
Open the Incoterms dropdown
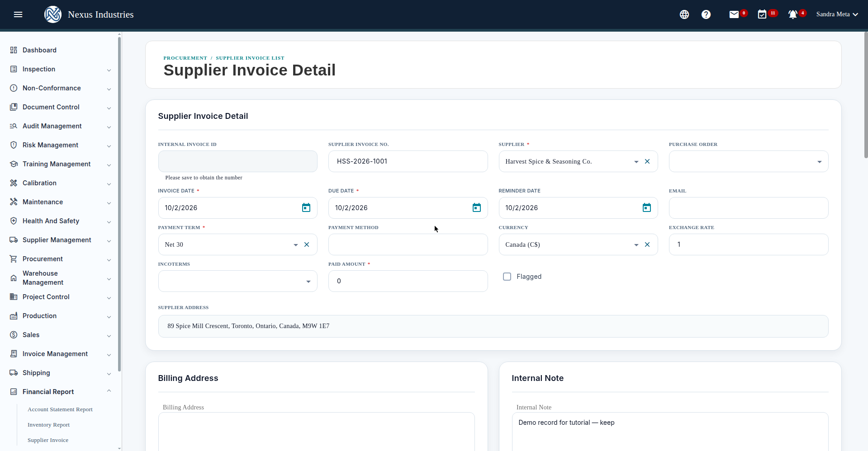click(238, 281)
